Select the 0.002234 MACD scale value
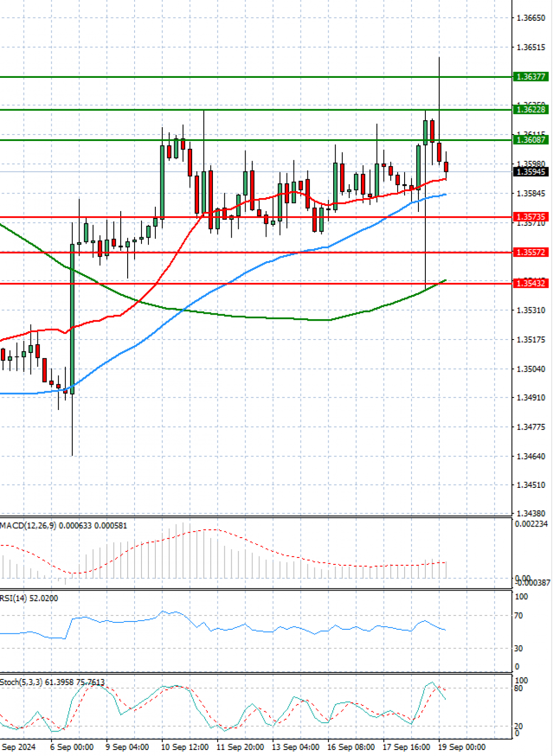Screen dimensions: 553x756 coord(531,524)
